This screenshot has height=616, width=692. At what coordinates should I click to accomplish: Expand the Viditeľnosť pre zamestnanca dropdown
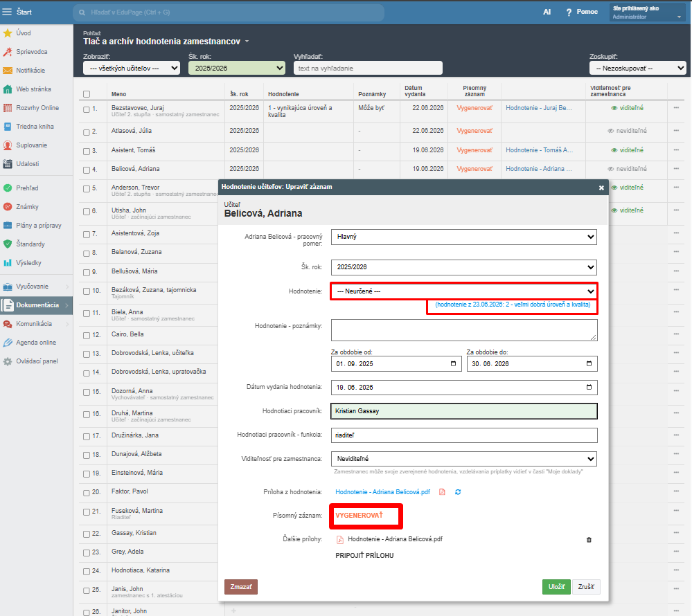464,459
